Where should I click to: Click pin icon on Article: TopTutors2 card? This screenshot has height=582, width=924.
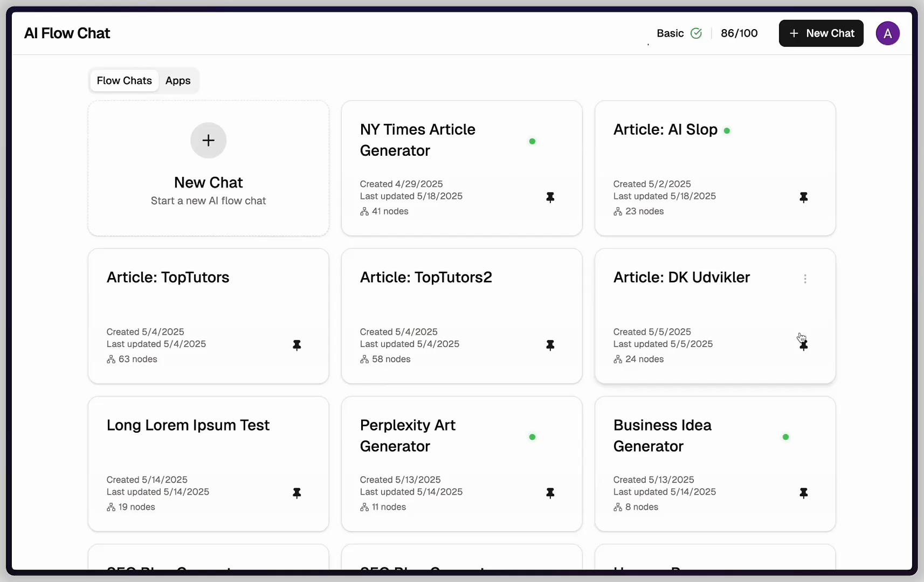tap(550, 345)
